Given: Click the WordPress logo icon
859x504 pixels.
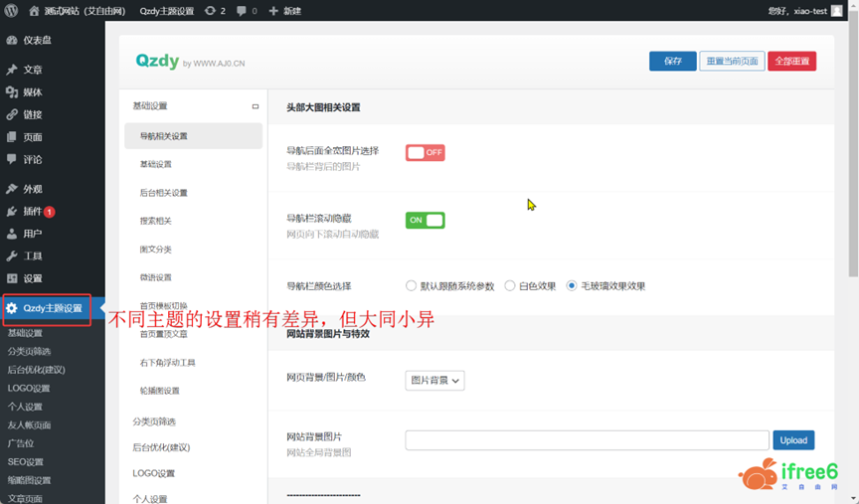Looking at the screenshot, I should [11, 11].
